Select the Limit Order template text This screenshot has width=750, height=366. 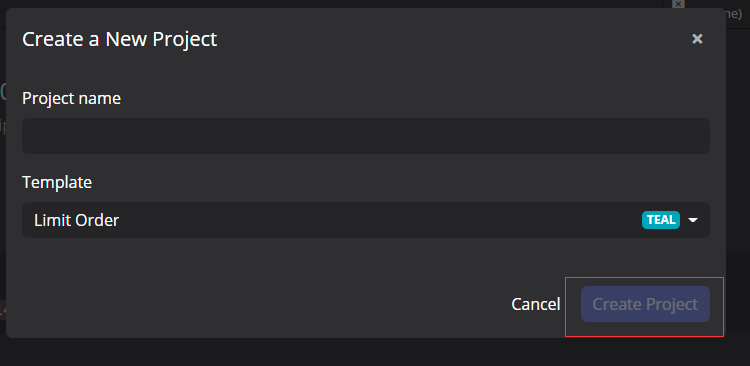[x=77, y=220]
